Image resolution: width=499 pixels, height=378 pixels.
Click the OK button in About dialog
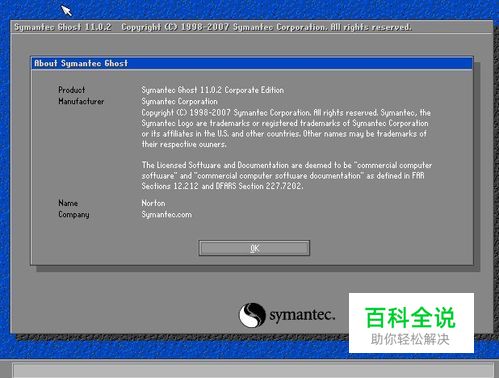pyautogui.click(x=254, y=248)
